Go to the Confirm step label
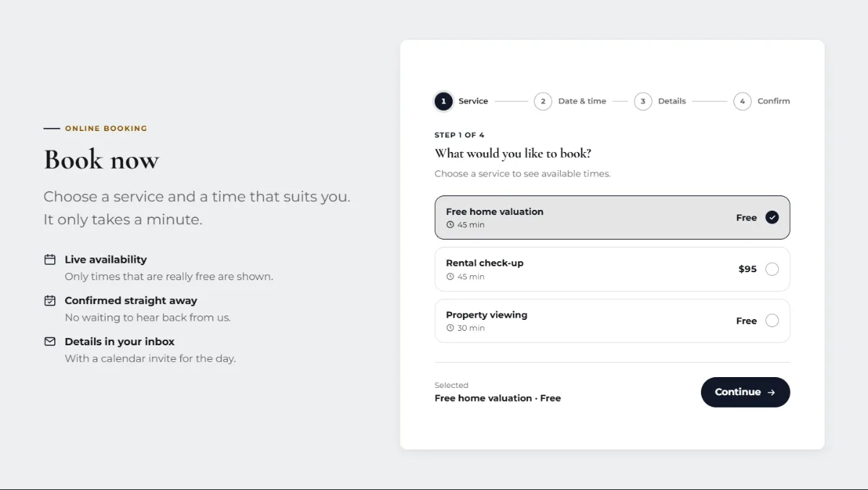Image resolution: width=868 pixels, height=490 pixels. point(774,101)
